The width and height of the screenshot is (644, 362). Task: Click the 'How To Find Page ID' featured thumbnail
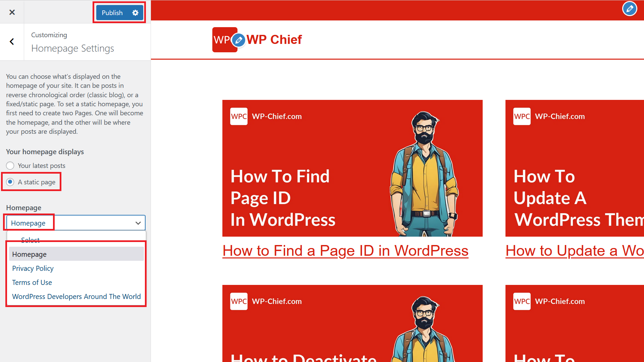[x=353, y=168]
